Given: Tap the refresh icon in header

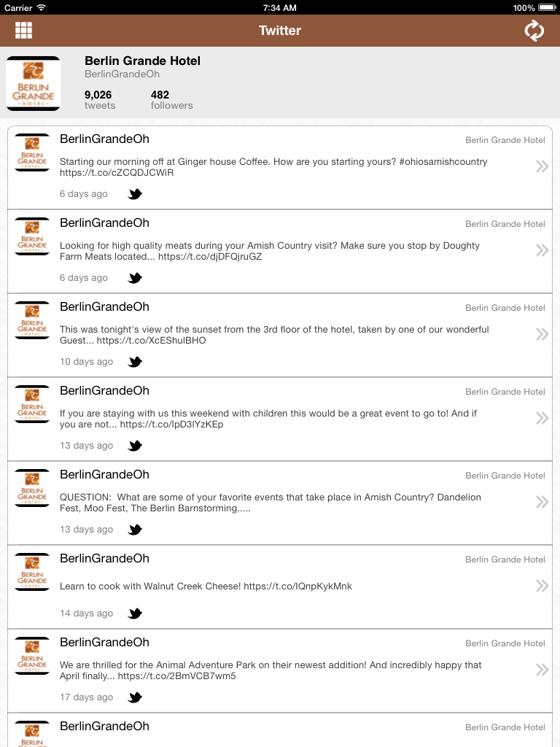Looking at the screenshot, I should tap(534, 31).
